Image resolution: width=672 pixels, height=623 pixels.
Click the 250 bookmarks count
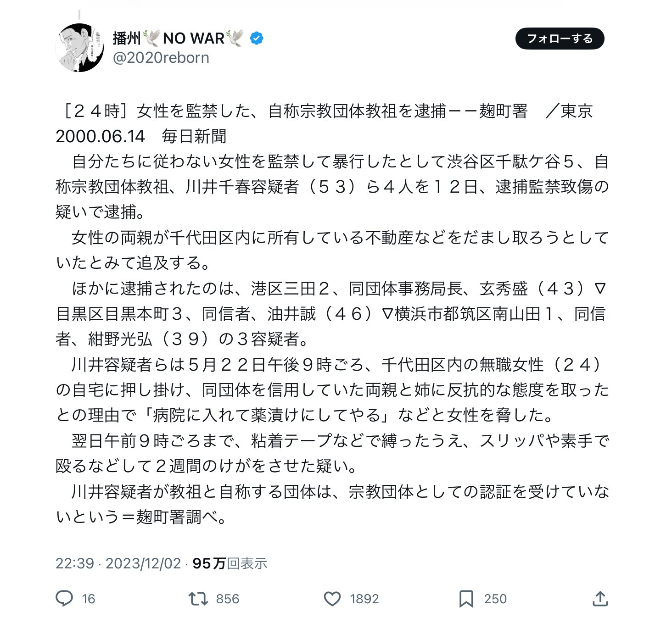pos(495,599)
